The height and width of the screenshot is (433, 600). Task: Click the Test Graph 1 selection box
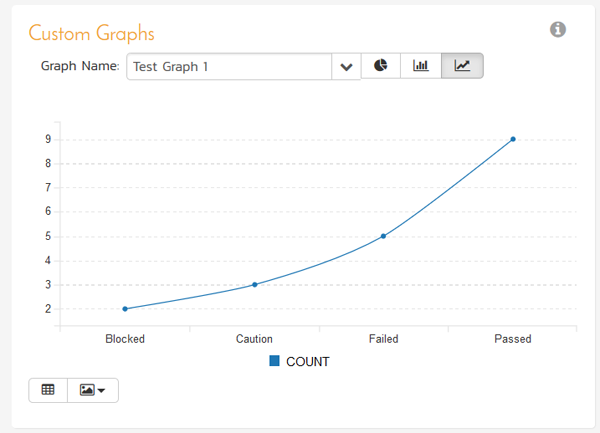coord(230,67)
